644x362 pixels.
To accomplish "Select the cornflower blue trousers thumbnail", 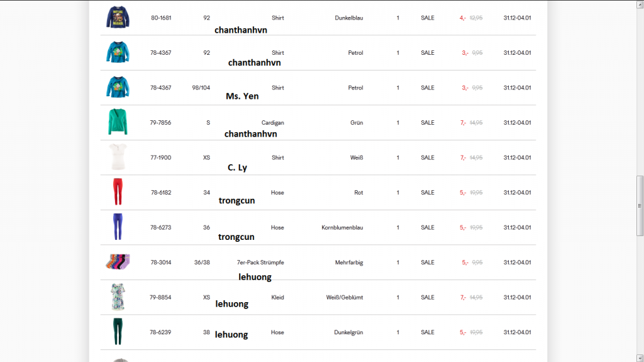I will coord(118,227).
